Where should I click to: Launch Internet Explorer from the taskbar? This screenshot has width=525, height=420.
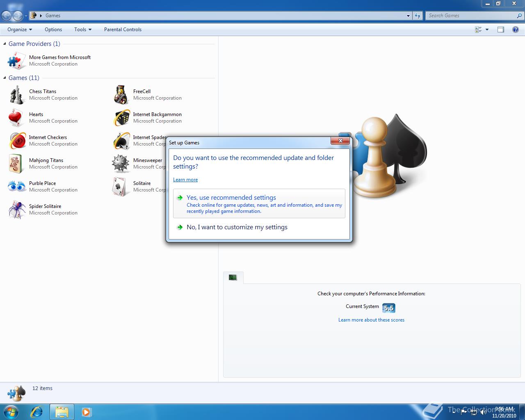(x=37, y=412)
